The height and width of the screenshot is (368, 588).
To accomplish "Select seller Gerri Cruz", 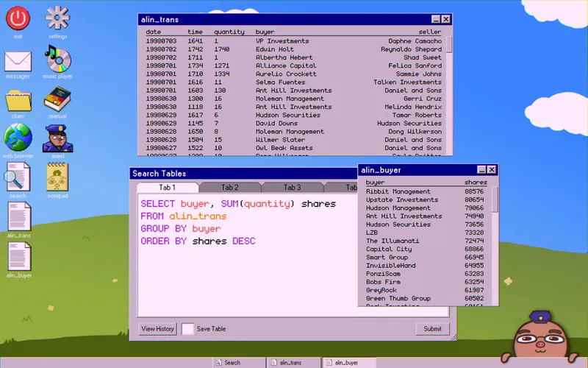I will pyautogui.click(x=423, y=99).
